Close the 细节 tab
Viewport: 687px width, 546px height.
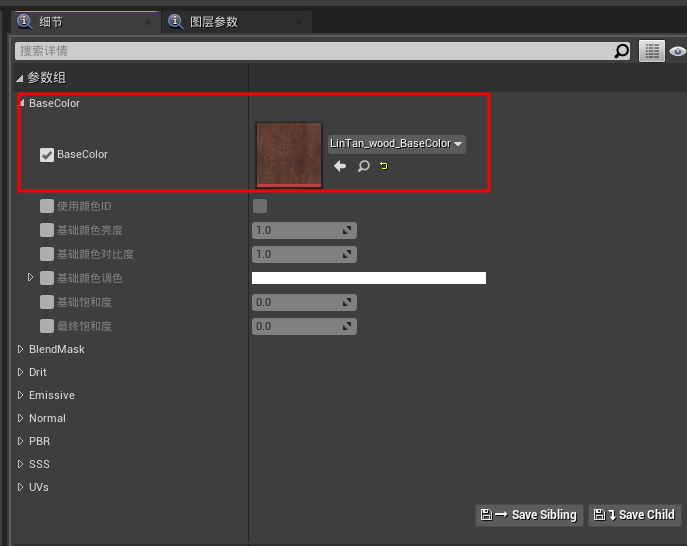pyautogui.click(x=148, y=21)
